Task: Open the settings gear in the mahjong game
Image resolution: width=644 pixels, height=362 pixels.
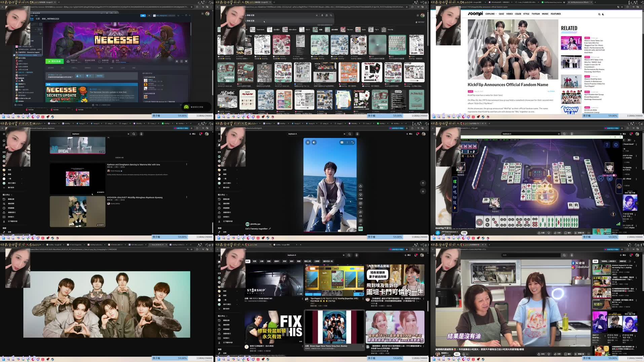Action: (616, 144)
